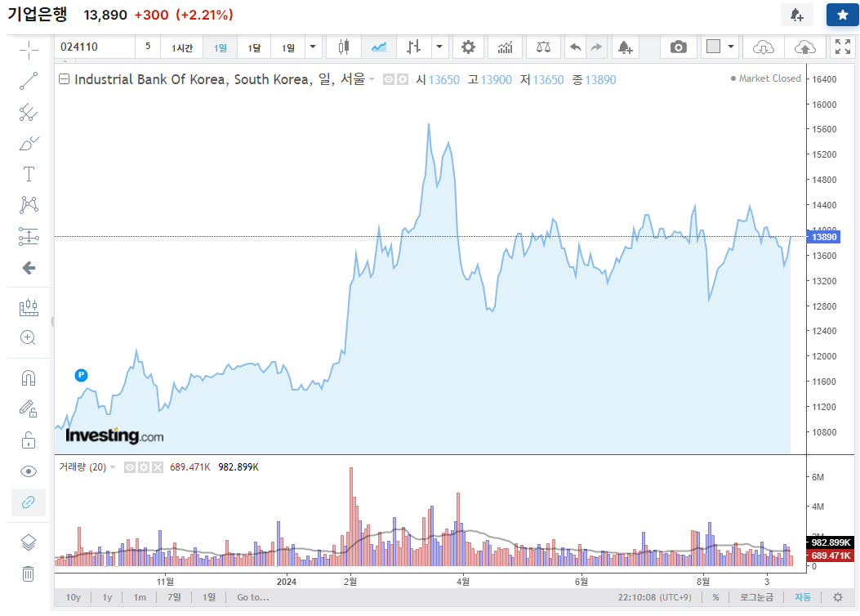Screen dimensions: 860x616
Task: Click Go to... in bottom bar
Action: tap(253, 597)
